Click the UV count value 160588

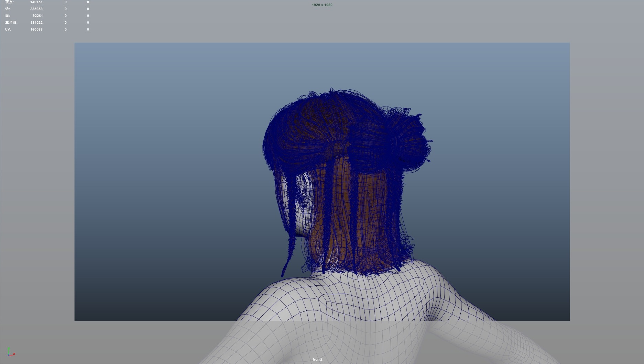pos(36,30)
